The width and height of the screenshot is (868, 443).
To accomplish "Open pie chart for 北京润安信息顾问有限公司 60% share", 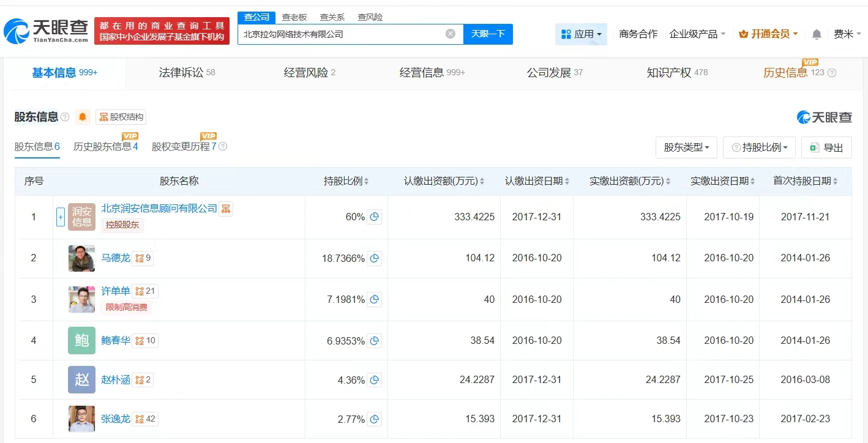I will click(375, 217).
